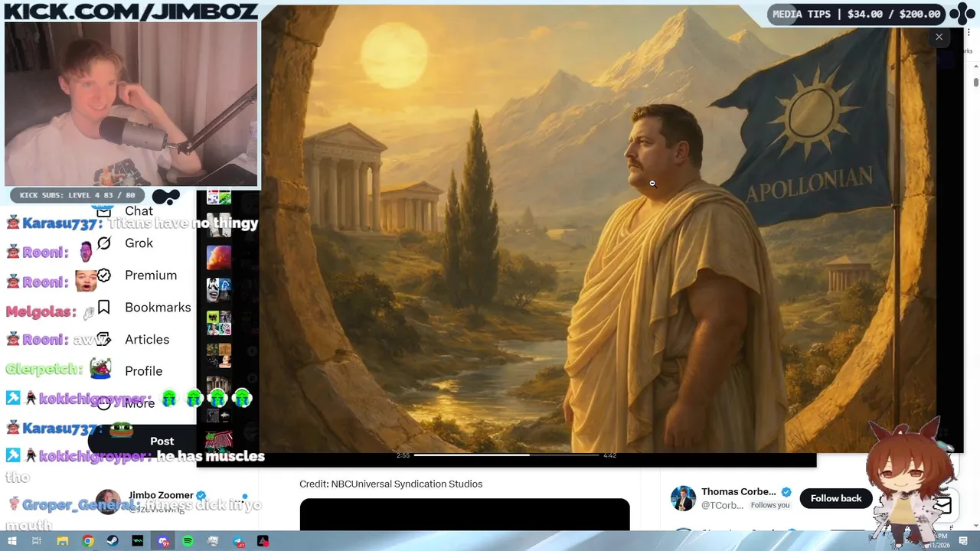Click the NBCUniversal Syndication Studios credit text
Viewport: 980px width, 551px height.
pyautogui.click(x=390, y=484)
